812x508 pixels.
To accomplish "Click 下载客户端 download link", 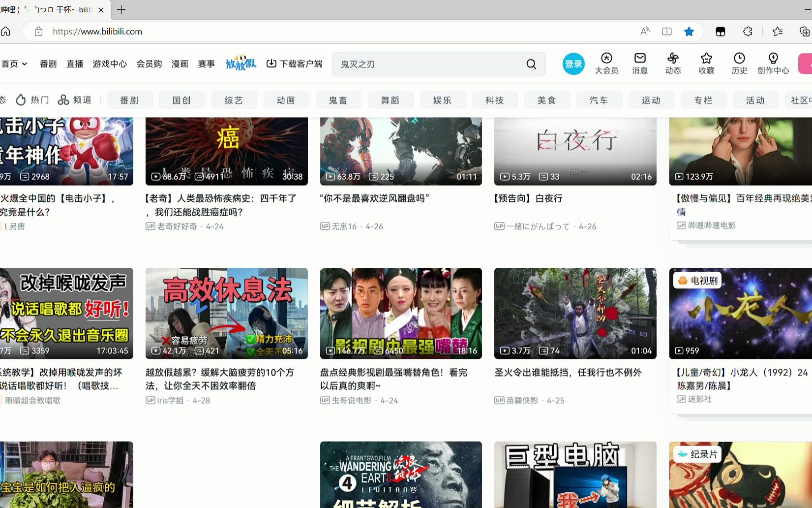I will click(x=295, y=63).
